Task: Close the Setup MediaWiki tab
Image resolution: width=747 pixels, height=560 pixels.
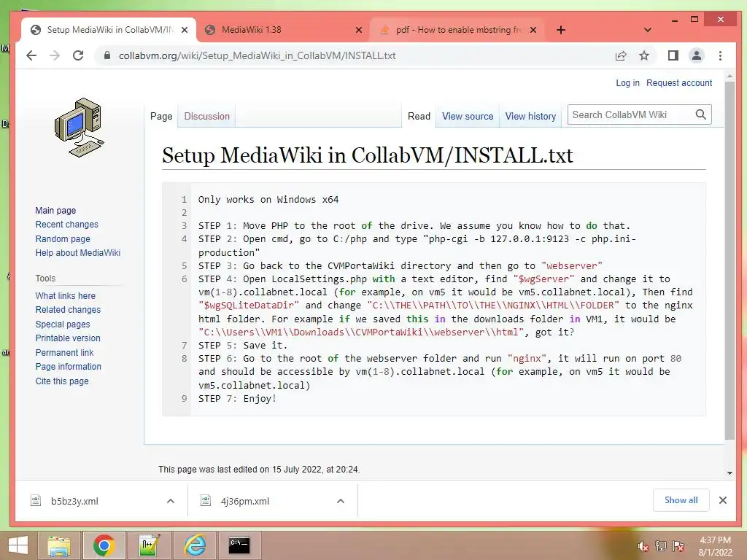Action: (185, 30)
